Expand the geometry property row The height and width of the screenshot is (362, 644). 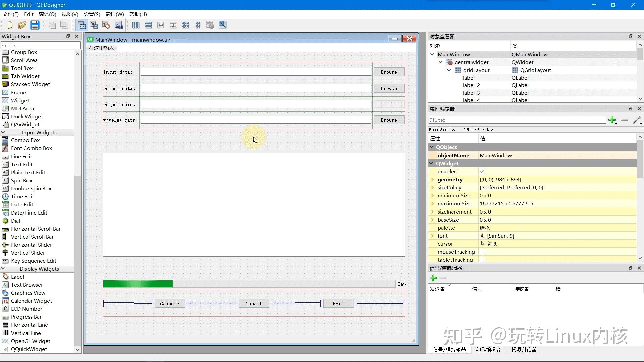432,180
